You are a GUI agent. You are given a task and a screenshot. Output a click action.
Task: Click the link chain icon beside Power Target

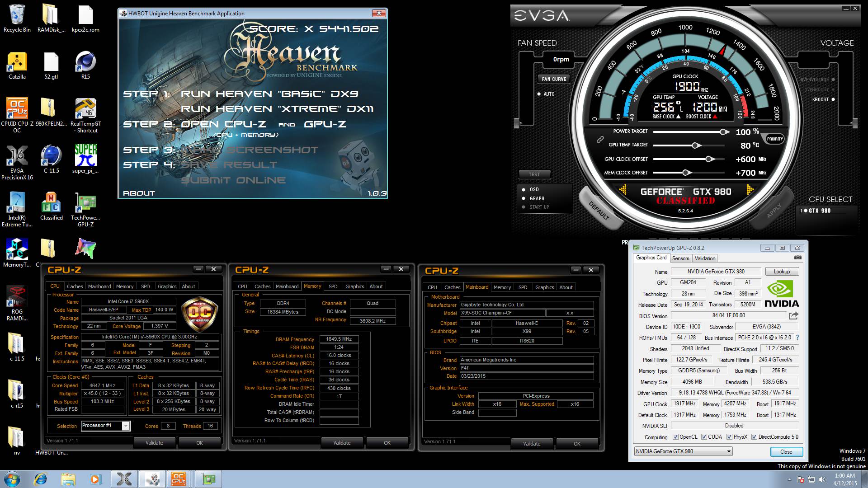[600, 140]
